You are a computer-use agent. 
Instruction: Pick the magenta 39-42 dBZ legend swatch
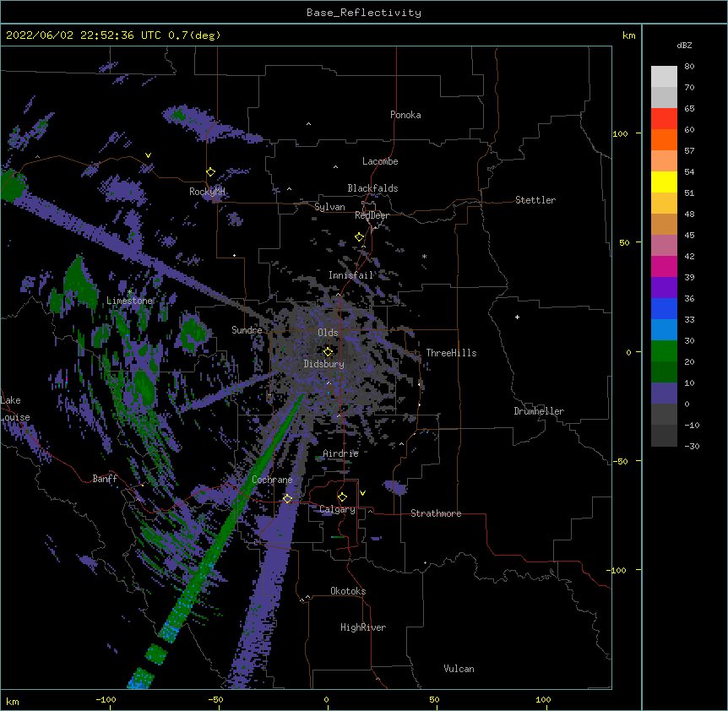point(664,266)
